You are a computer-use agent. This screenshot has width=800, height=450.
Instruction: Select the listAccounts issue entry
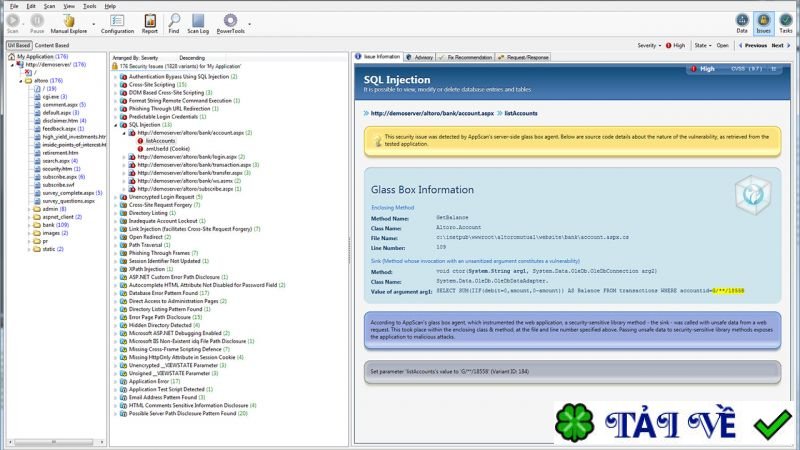point(160,141)
